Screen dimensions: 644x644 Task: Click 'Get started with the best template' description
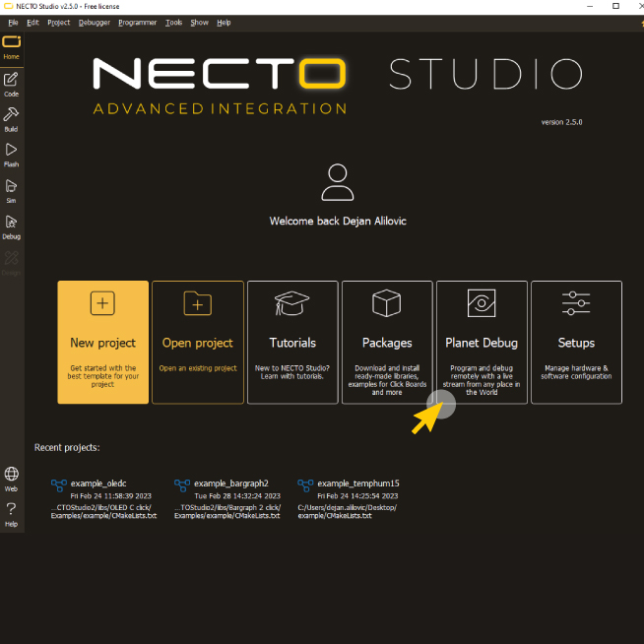tap(102, 376)
